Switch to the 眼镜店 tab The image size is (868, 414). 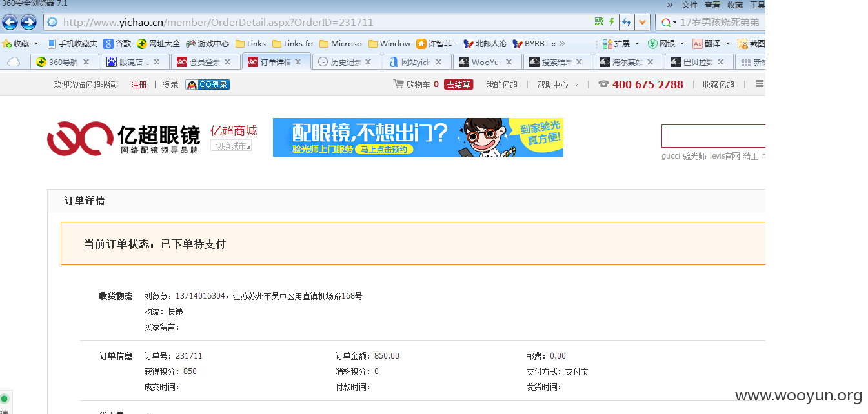click(135, 62)
